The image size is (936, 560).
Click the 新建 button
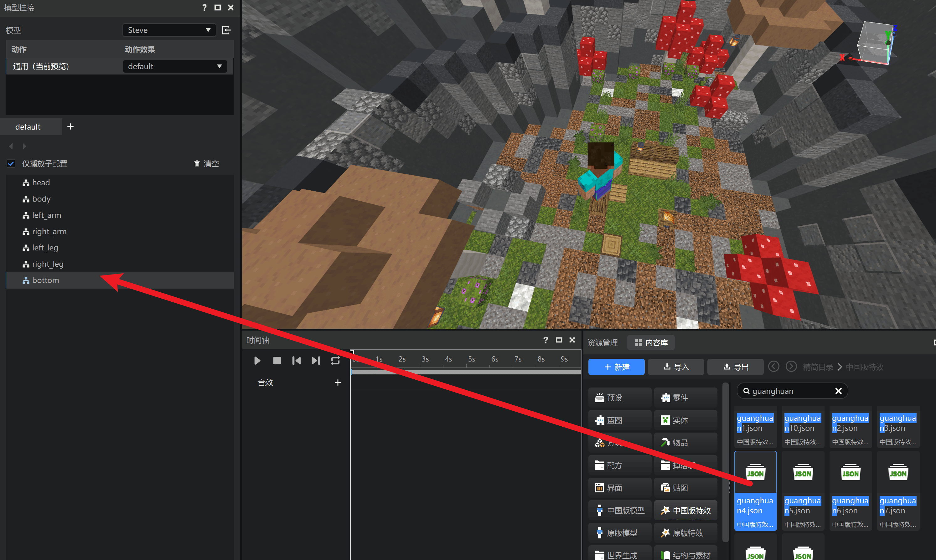pyautogui.click(x=616, y=367)
